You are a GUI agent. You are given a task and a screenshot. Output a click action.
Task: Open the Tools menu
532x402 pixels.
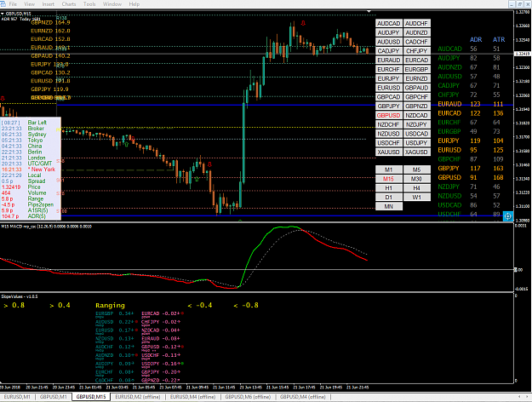tap(89, 4)
